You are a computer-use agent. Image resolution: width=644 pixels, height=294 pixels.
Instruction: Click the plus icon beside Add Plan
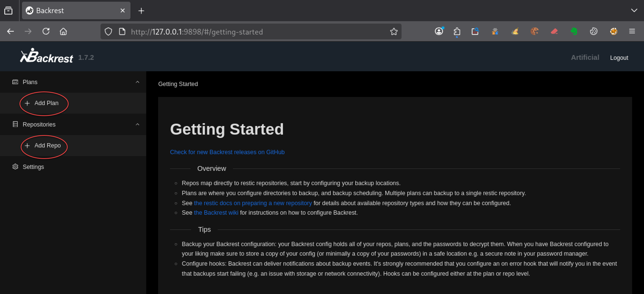[x=27, y=103]
